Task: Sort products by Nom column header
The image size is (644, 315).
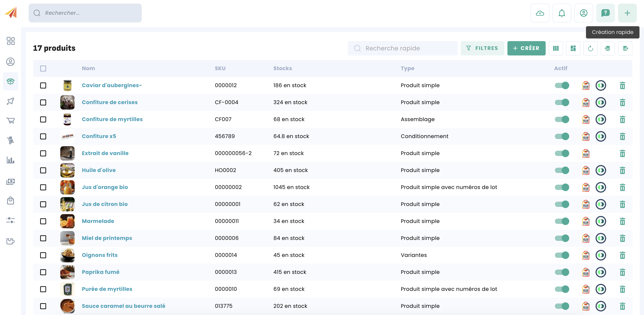Action: pos(88,68)
